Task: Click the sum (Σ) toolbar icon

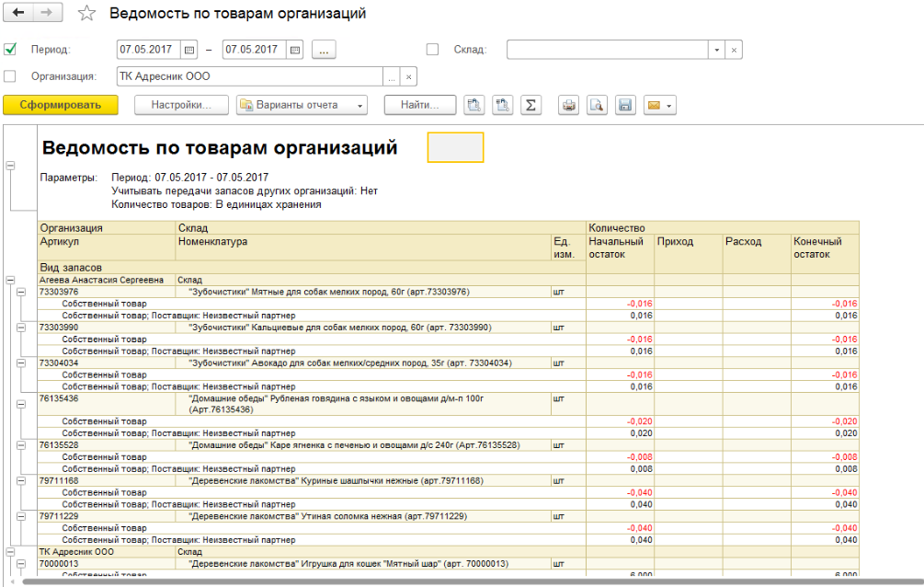Action: point(530,105)
